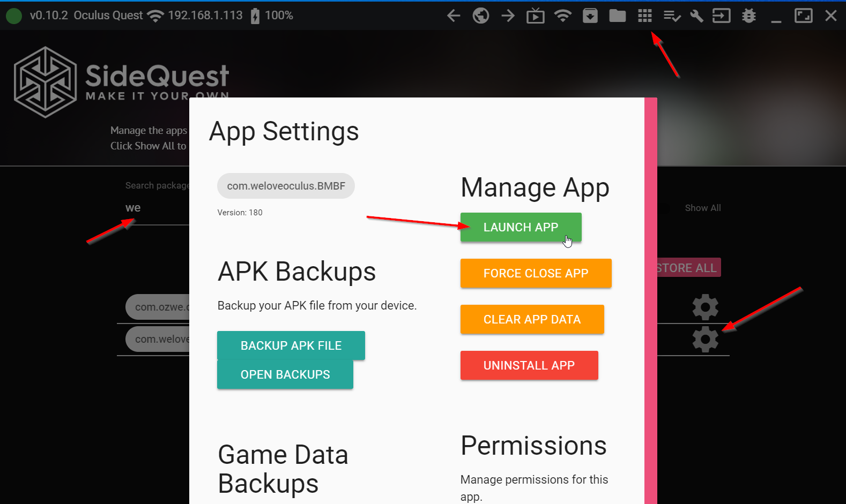Viewport: 846px width, 504px height.
Task: Open the stream/cast TV icon
Action: pyautogui.click(x=535, y=16)
